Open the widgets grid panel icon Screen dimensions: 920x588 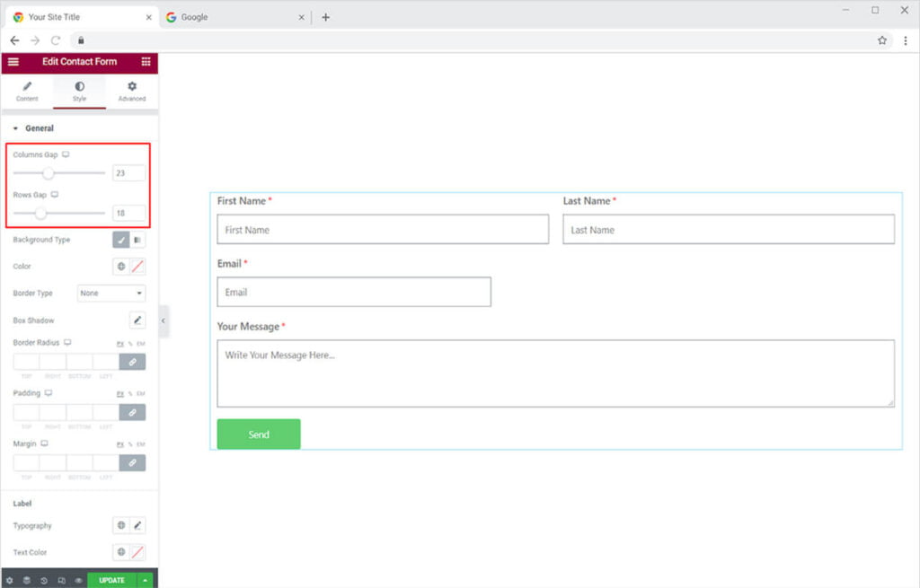146,62
